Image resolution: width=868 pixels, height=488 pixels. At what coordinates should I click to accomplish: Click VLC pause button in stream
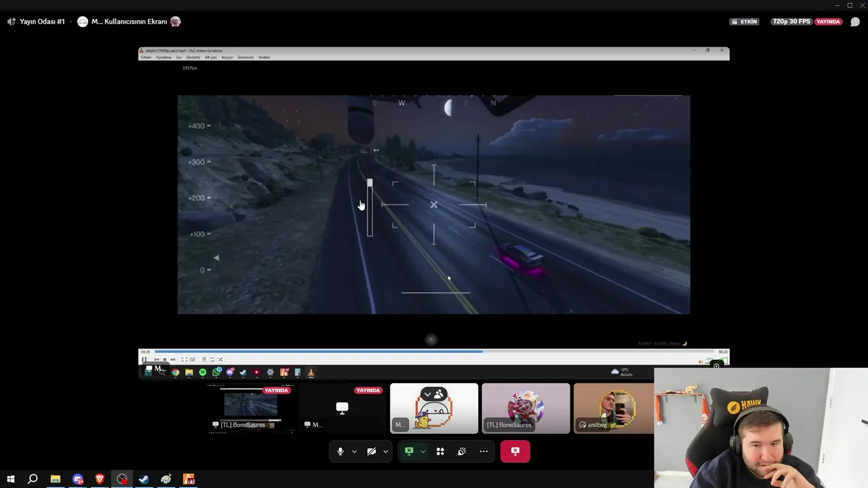[x=144, y=359]
